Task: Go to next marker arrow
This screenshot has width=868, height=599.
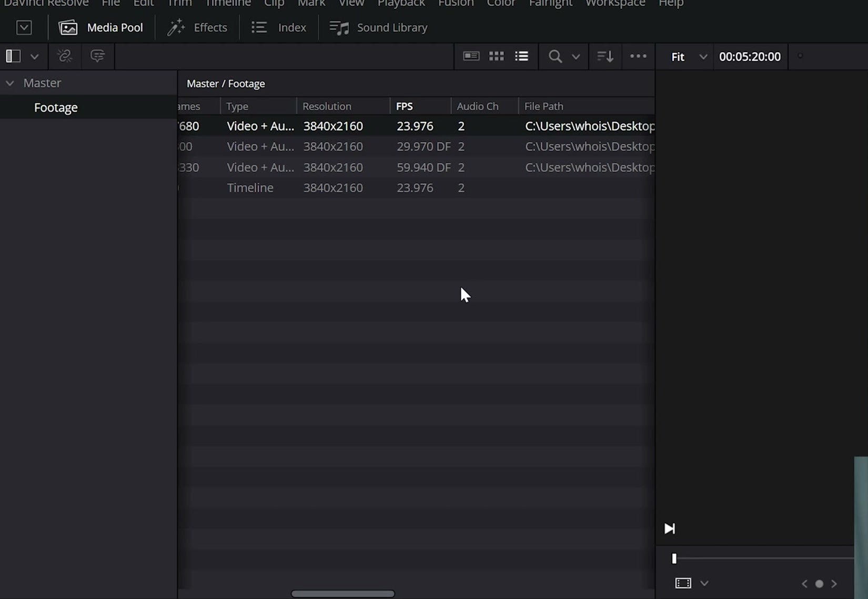Action: click(834, 584)
